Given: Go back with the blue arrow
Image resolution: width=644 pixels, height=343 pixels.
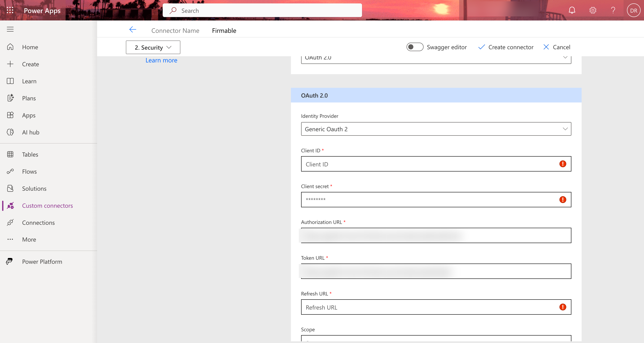Looking at the screenshot, I should coord(133,30).
